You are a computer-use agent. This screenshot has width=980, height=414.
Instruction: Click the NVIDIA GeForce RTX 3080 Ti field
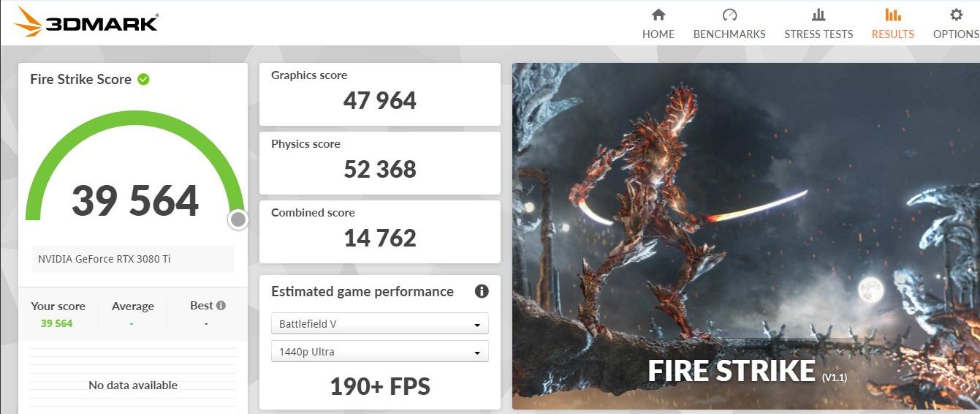pos(133,259)
